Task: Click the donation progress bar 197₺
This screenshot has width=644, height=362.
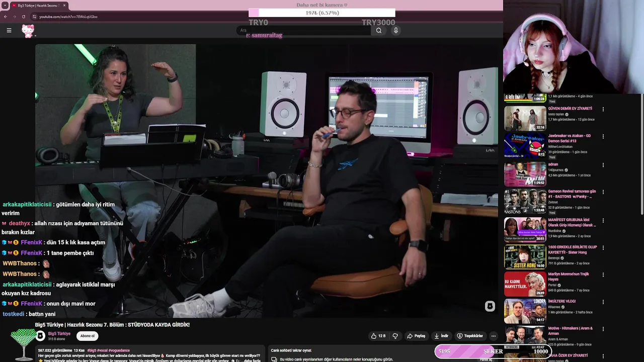Action: click(x=322, y=13)
